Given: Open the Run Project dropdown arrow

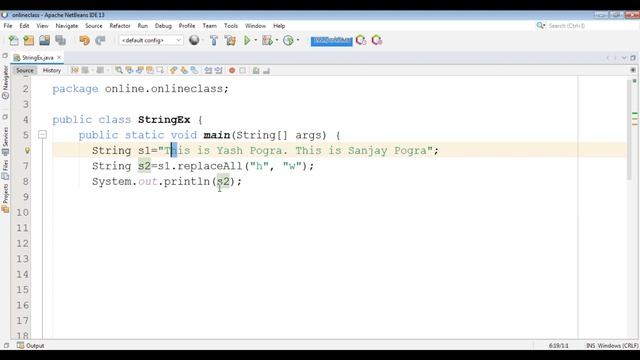Looking at the screenshot, I should (x=256, y=40).
